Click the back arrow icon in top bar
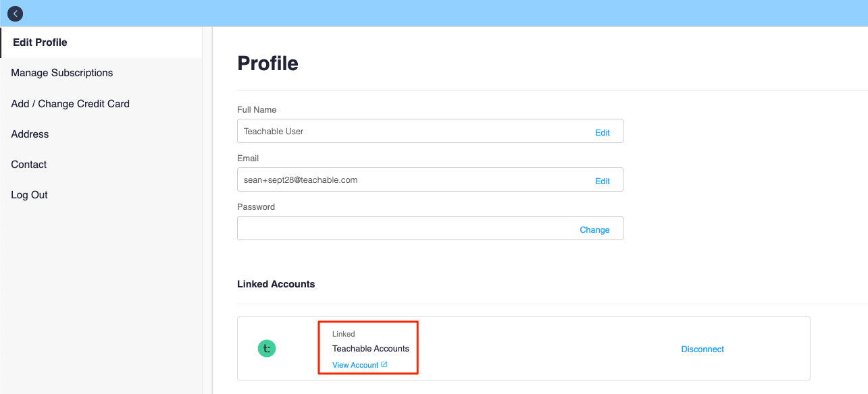This screenshot has height=394, width=868. coord(15,13)
